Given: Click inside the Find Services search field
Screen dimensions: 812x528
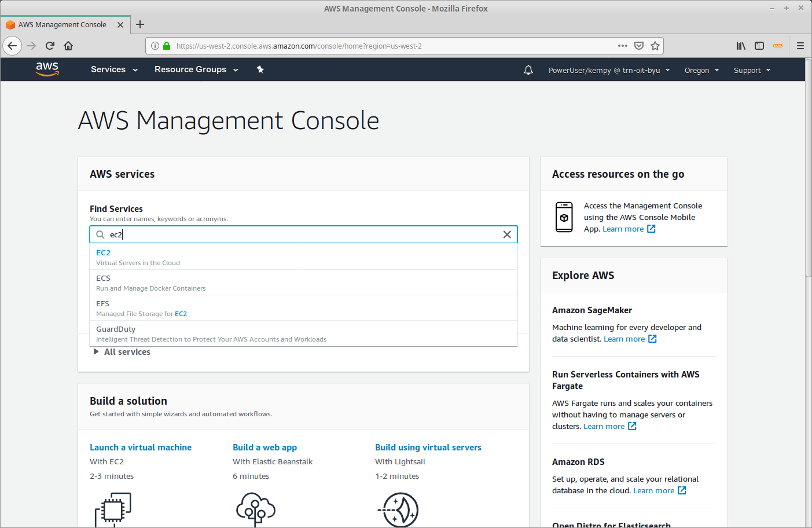Looking at the screenshot, I should tap(303, 234).
